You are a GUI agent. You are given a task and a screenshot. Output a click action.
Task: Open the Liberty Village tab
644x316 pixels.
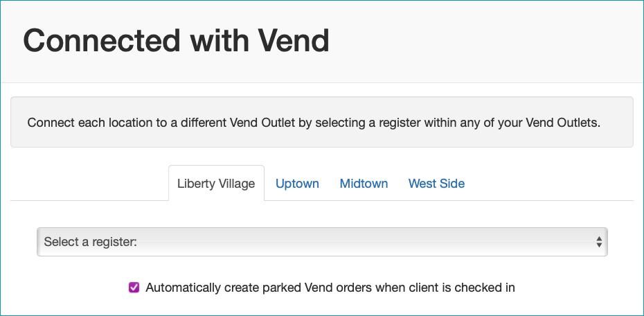tap(216, 184)
